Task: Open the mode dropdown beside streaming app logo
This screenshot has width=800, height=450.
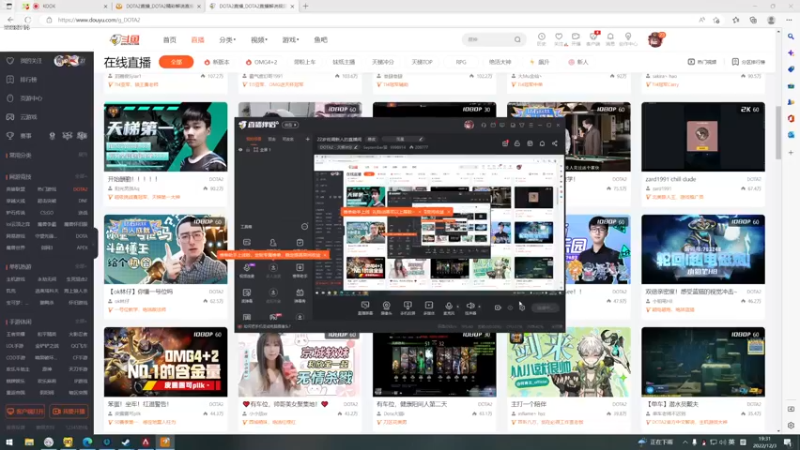Action: click(x=290, y=124)
